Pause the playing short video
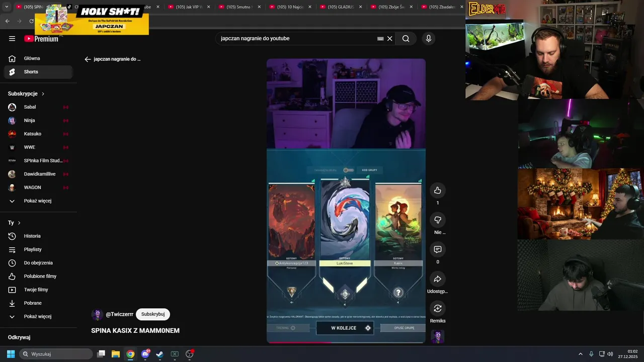 click(x=346, y=201)
